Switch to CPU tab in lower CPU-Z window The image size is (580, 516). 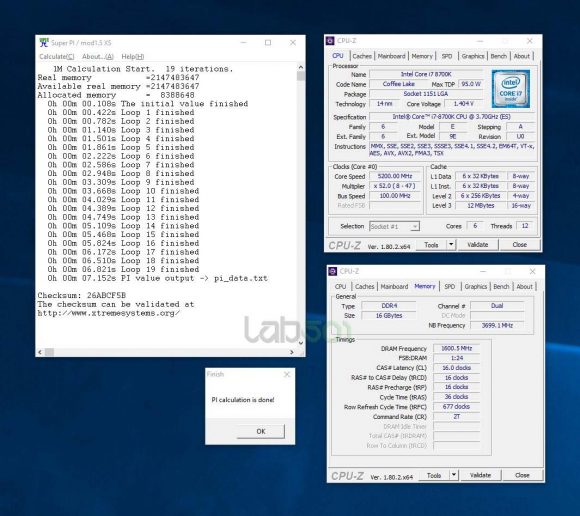click(x=340, y=286)
